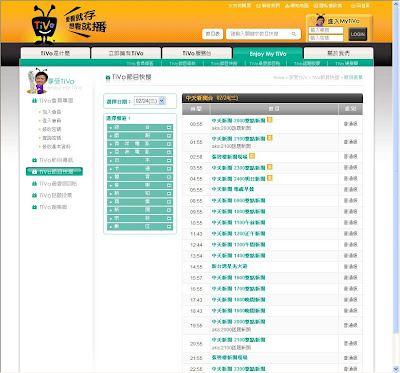Click arrow icon on 音樂 channel row

coord(169,185)
